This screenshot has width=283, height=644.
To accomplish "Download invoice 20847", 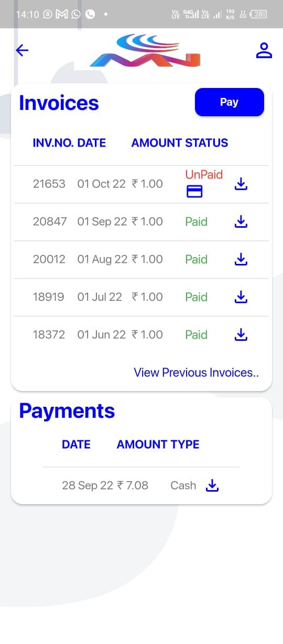I will (241, 221).
